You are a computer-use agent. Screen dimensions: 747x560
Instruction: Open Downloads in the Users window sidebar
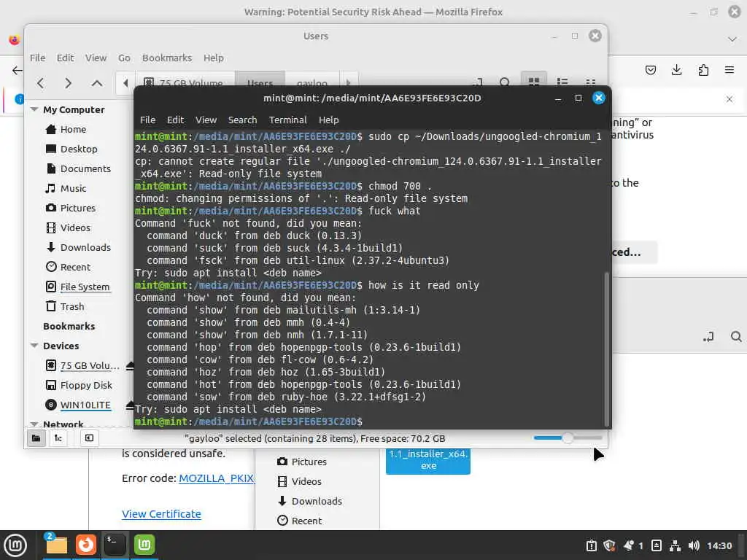point(85,247)
